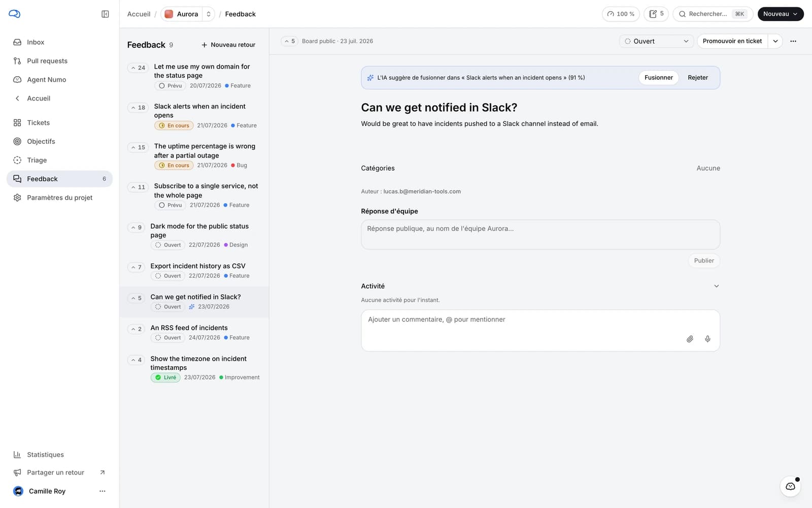Screen dimensions: 812x508
Task: Open Tickets in the sidebar
Action: [59, 123]
